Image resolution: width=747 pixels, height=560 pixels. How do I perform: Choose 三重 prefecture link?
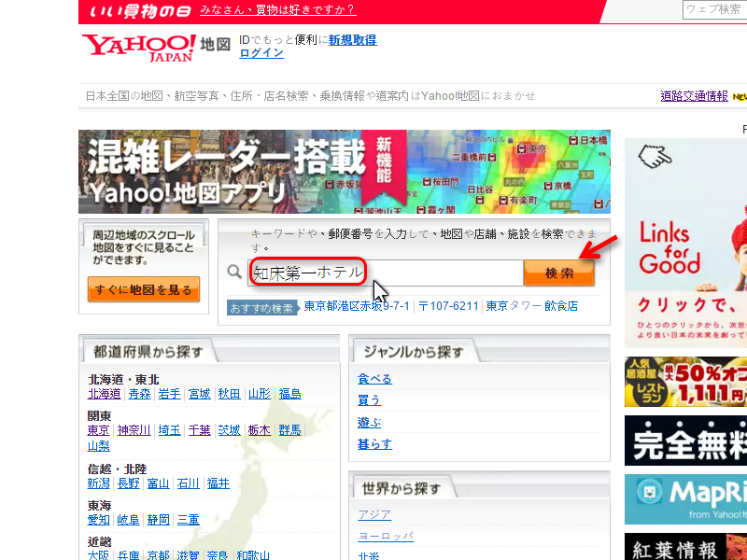click(189, 520)
